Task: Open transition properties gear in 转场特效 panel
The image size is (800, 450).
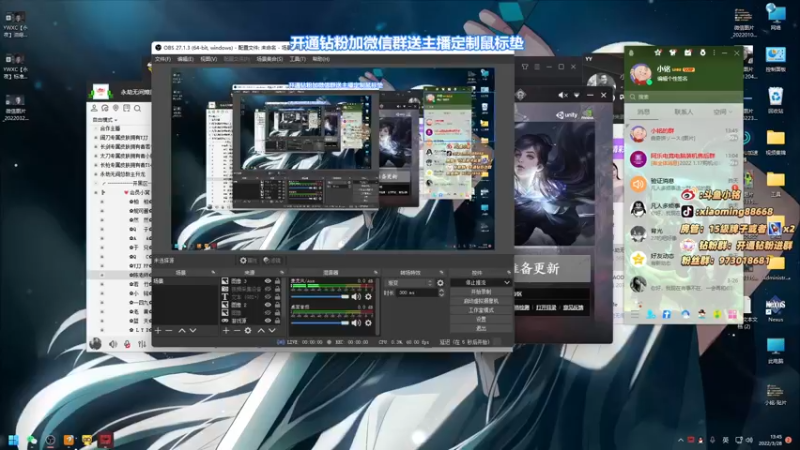Action: (x=440, y=283)
